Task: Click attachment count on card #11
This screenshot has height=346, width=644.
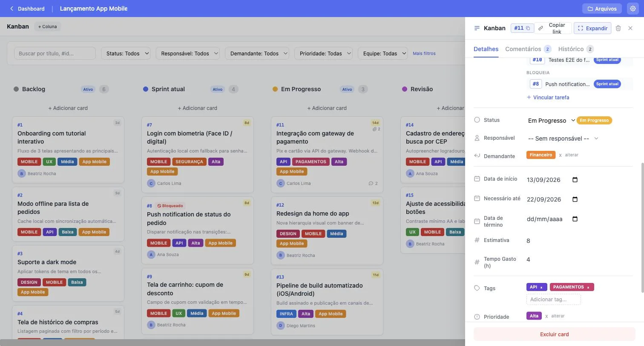Action: (376, 129)
